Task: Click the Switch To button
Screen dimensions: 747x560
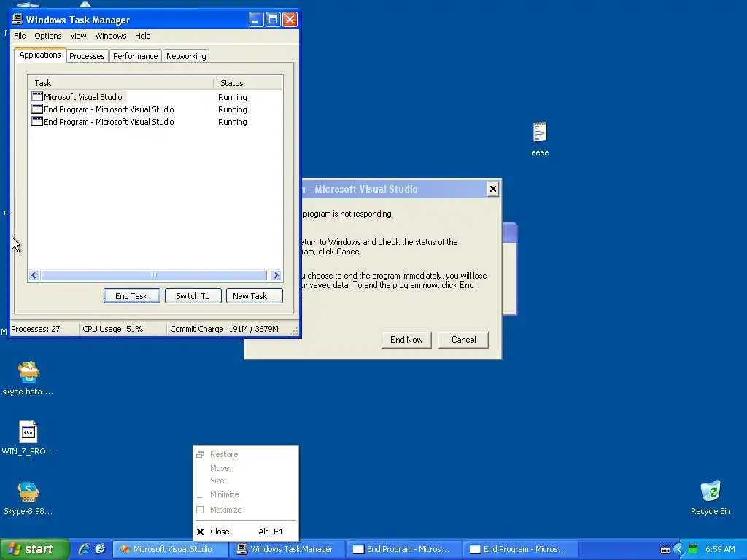Action: pyautogui.click(x=193, y=296)
